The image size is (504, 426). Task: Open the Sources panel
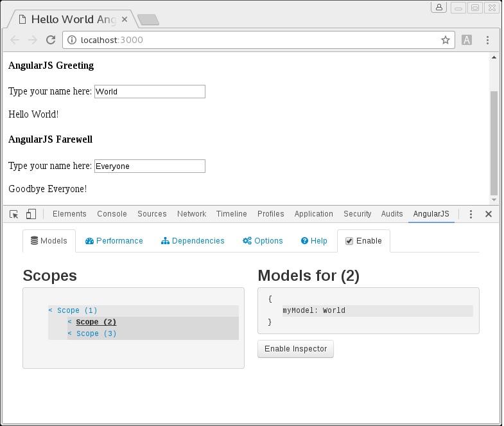(x=152, y=214)
